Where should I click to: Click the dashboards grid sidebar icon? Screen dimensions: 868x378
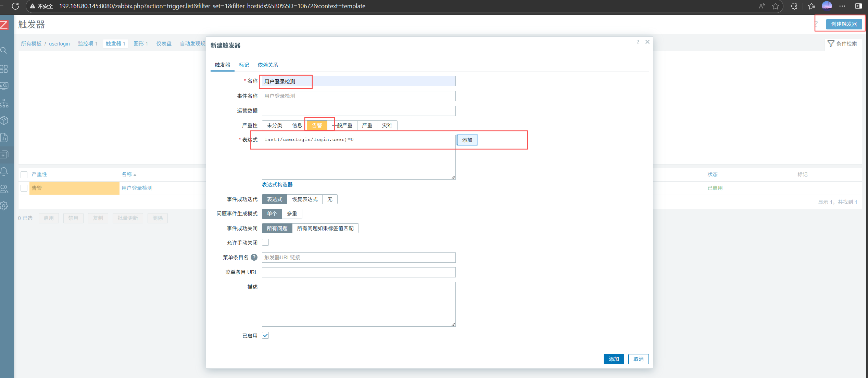click(4, 69)
